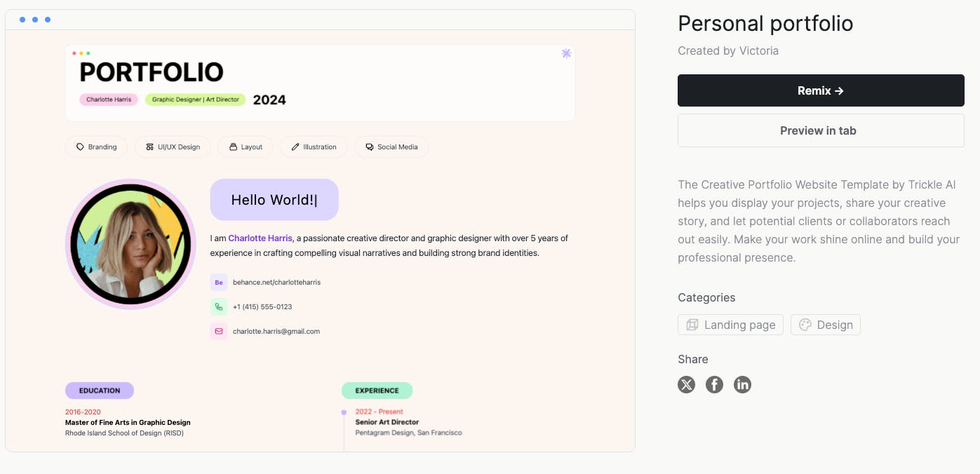Screen dimensions: 980x474
Task: Click the Behance icon beside behance.net/charlotteharris
Action: (x=219, y=283)
